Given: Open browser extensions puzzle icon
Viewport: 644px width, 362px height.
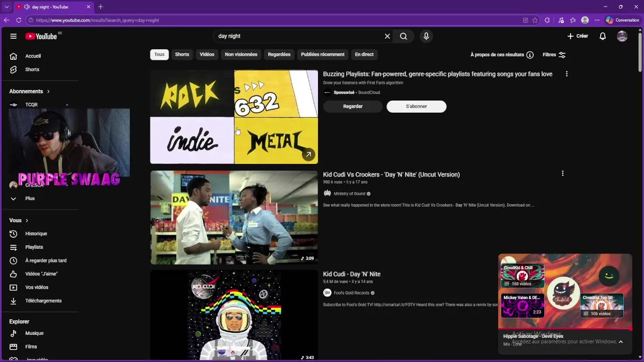Looking at the screenshot, I should click(547, 20).
